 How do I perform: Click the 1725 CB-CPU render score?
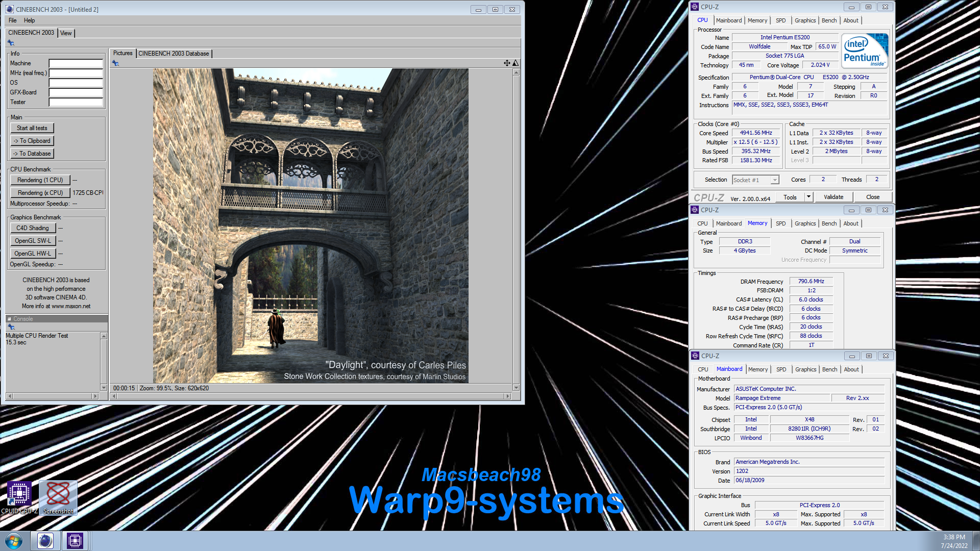(x=88, y=193)
